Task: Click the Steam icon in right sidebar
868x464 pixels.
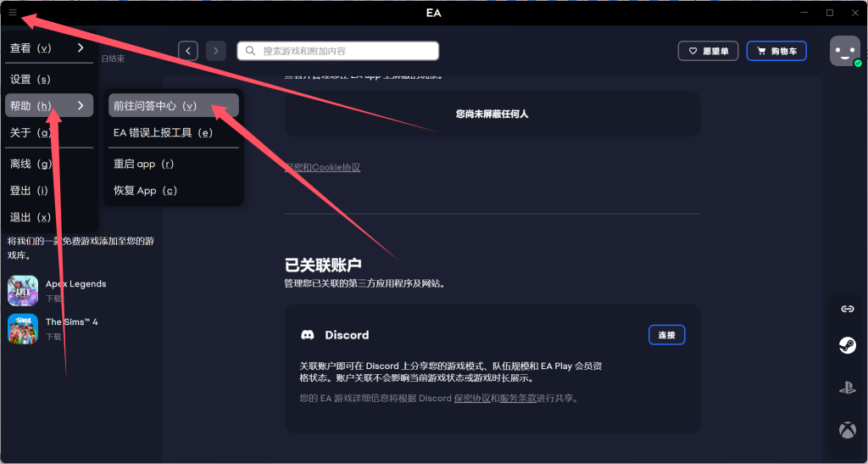Action: pyautogui.click(x=847, y=345)
